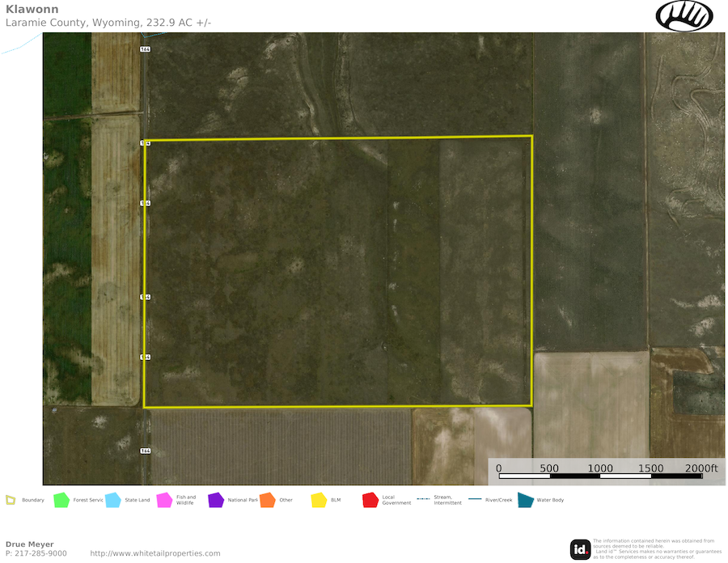
Task: Click the teal Water Body legend icon
Action: tap(526, 500)
